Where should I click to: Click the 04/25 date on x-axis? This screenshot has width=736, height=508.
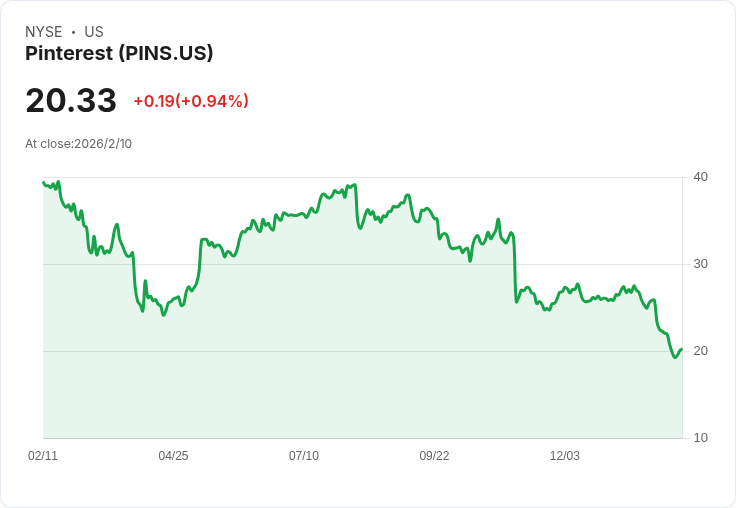pyautogui.click(x=173, y=456)
